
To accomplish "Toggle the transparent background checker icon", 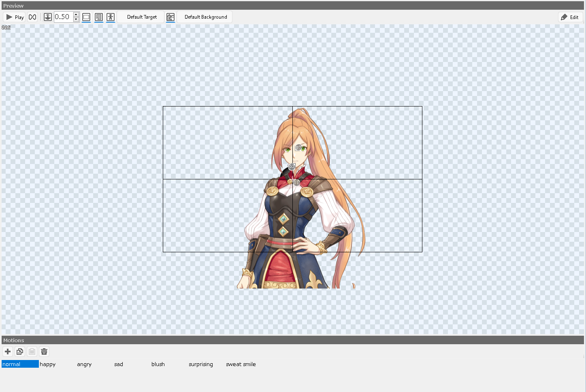I will pyautogui.click(x=98, y=17).
